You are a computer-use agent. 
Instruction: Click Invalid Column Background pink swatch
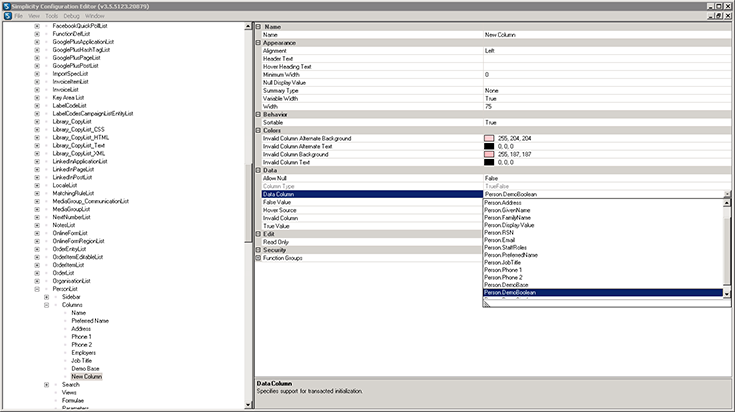coord(489,154)
